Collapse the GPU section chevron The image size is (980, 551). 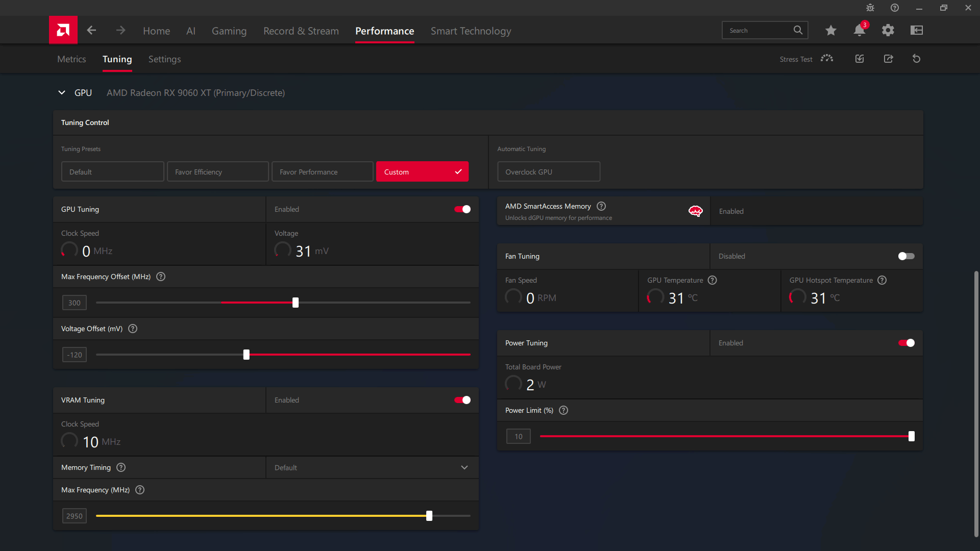click(62, 92)
